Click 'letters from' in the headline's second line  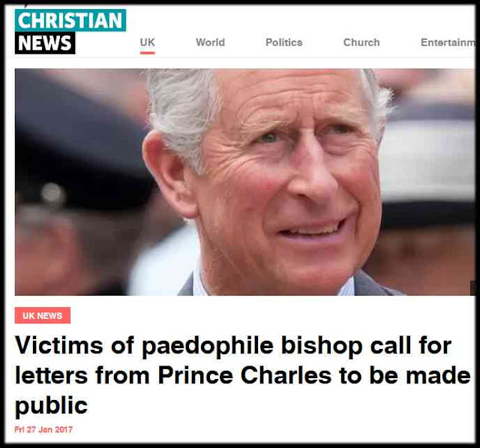pos(82,375)
